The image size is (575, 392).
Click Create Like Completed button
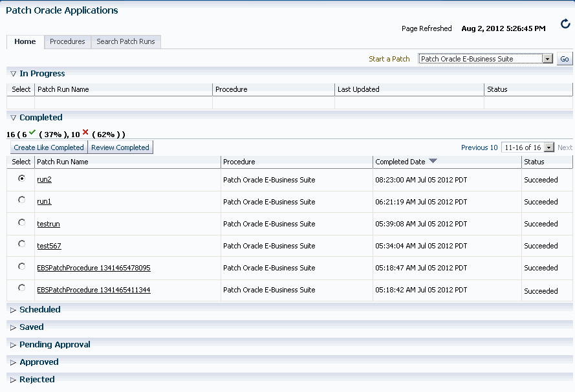click(x=49, y=147)
